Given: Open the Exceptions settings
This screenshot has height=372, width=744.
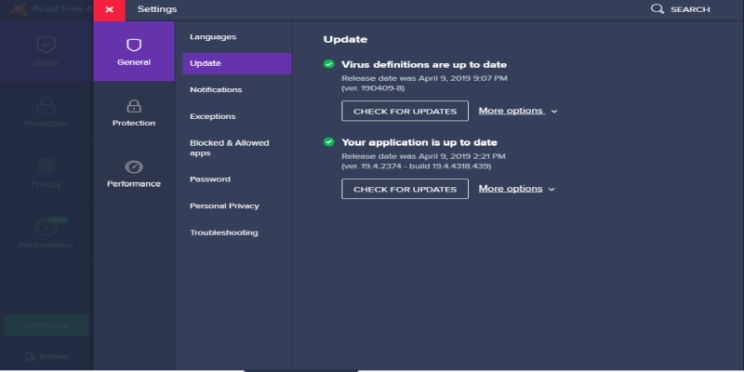Looking at the screenshot, I should (213, 116).
